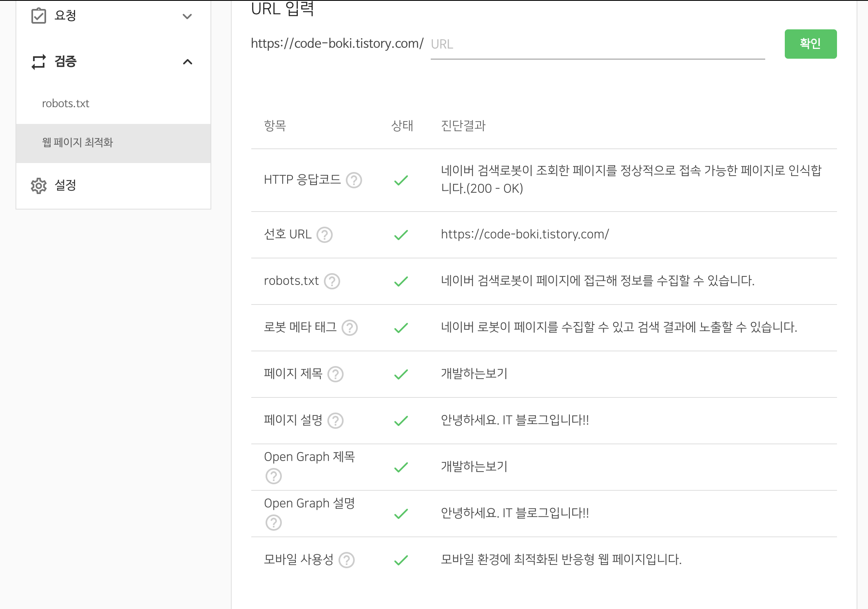Click help icon next to 모바일 사용성
Image resolution: width=868 pixels, height=609 pixels.
(347, 560)
